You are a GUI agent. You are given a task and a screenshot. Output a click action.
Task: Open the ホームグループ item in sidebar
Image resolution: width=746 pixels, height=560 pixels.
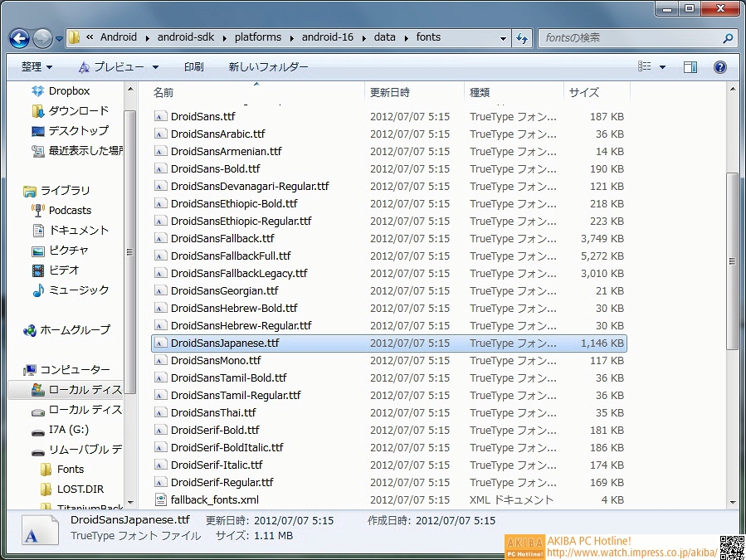pos(31,330)
